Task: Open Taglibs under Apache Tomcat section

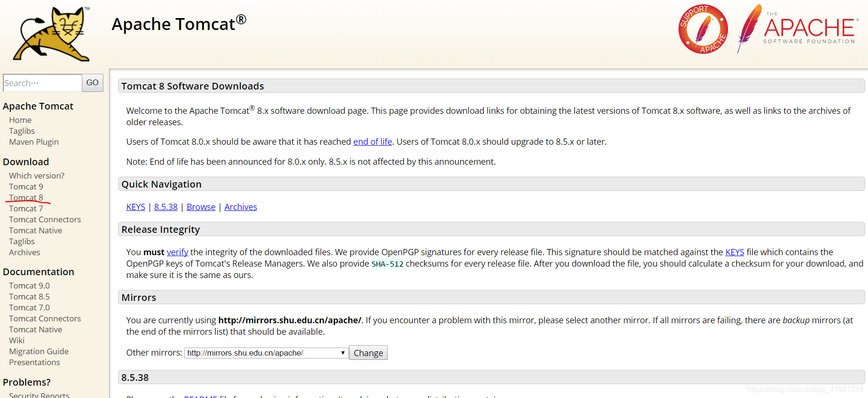Action: tap(22, 131)
